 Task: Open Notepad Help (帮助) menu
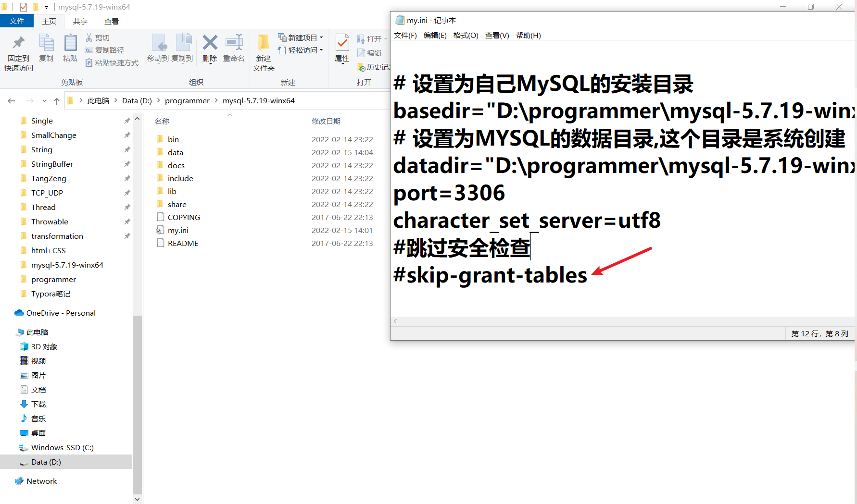pos(528,36)
